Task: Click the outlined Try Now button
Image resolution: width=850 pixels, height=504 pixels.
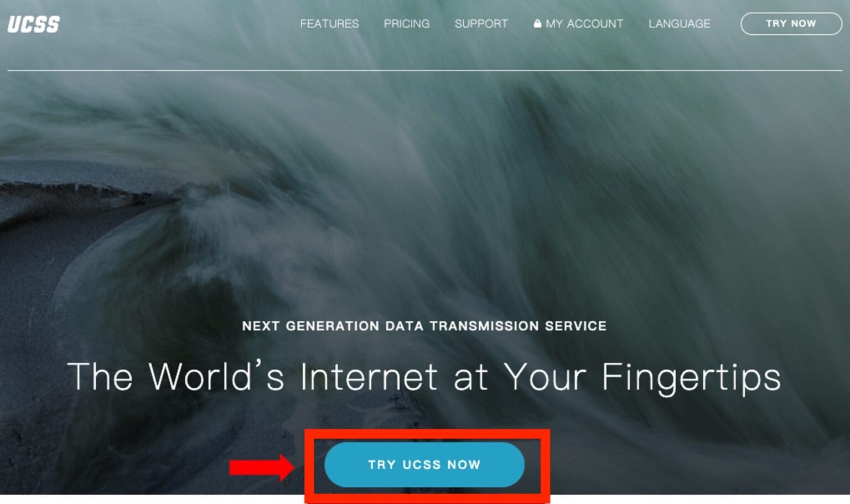Action: click(x=791, y=24)
